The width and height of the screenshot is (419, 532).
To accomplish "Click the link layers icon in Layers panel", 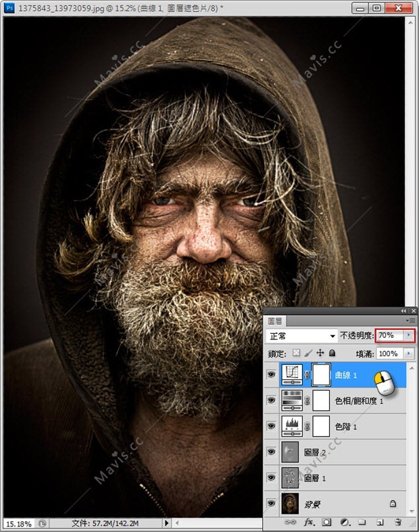I will coord(290,522).
